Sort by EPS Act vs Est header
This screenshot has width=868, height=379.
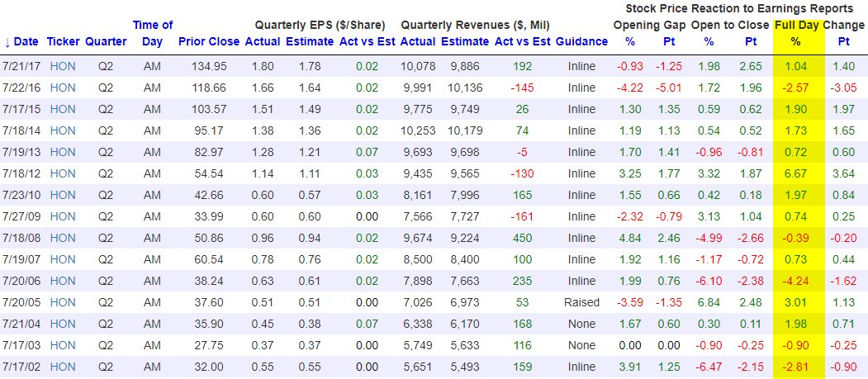point(367,41)
